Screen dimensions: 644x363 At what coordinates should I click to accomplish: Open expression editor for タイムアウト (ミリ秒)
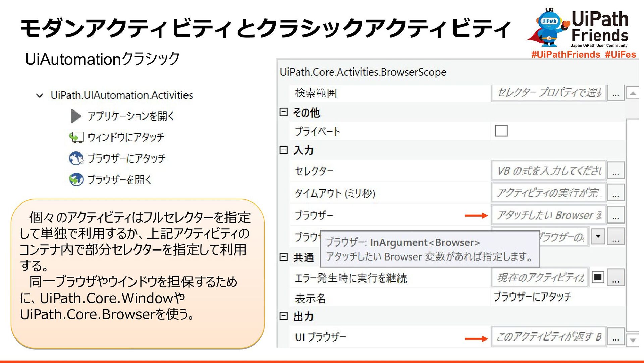615,192
